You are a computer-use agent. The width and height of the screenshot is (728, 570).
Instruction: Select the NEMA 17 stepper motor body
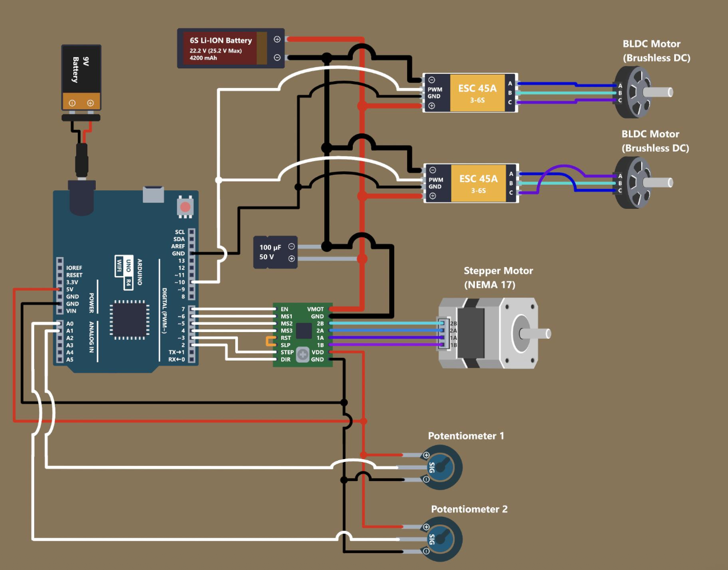(x=487, y=333)
